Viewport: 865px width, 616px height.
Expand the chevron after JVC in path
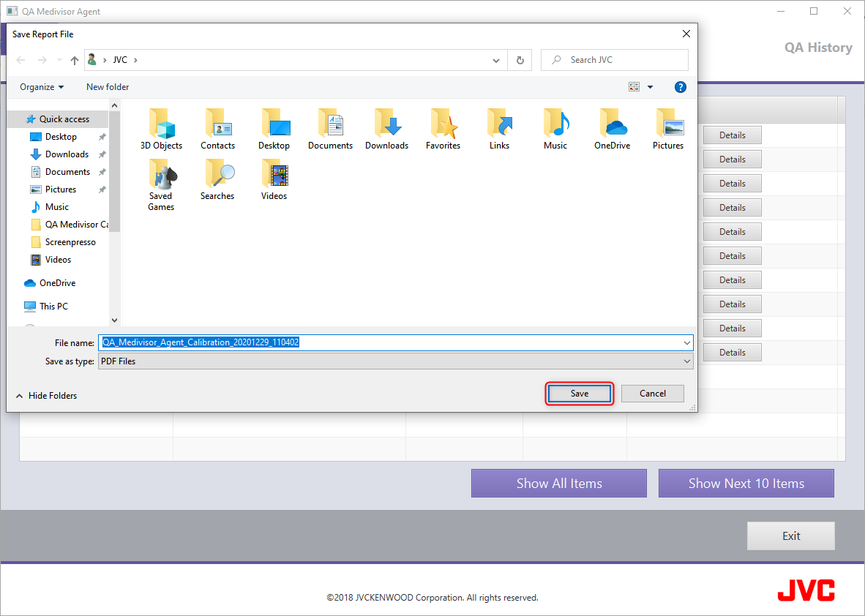coord(135,60)
